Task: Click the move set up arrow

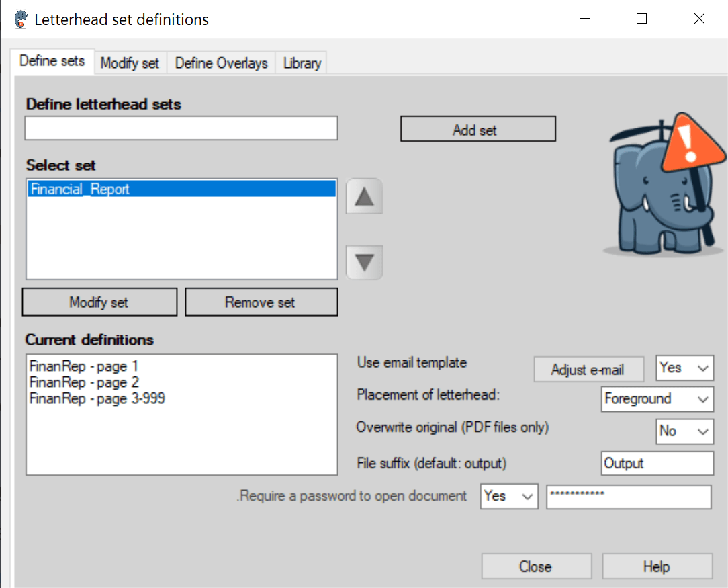Action: (x=364, y=197)
